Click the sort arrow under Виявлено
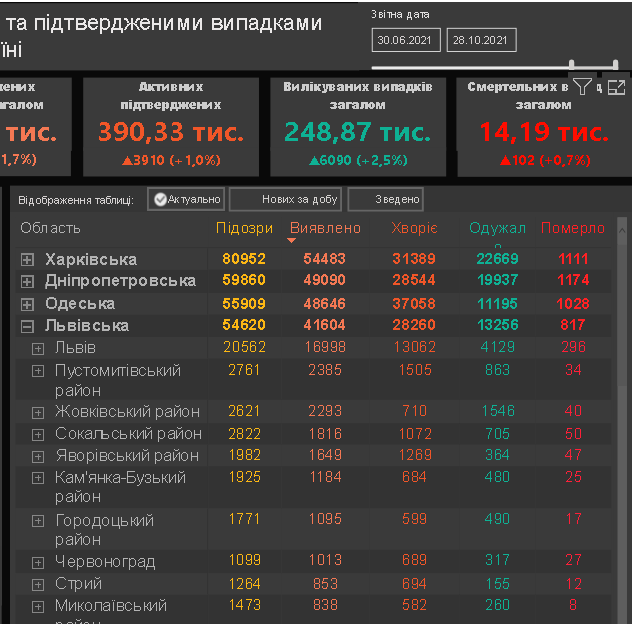Viewport: 633px width, 624px height. point(292,241)
